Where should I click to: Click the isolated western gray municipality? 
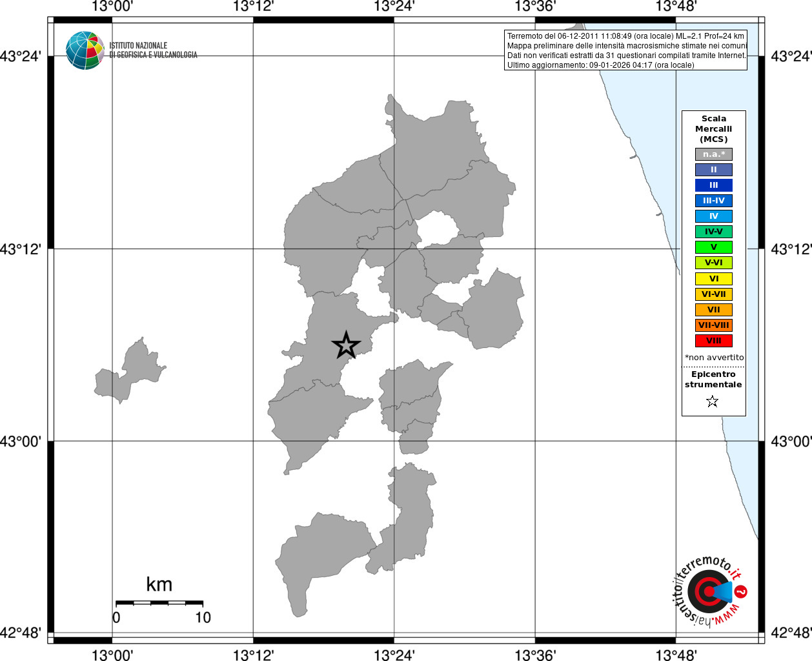click(130, 371)
